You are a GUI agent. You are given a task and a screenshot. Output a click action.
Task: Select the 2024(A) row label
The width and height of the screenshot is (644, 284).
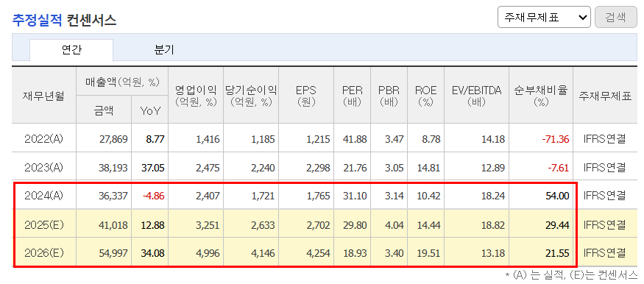pyautogui.click(x=44, y=196)
